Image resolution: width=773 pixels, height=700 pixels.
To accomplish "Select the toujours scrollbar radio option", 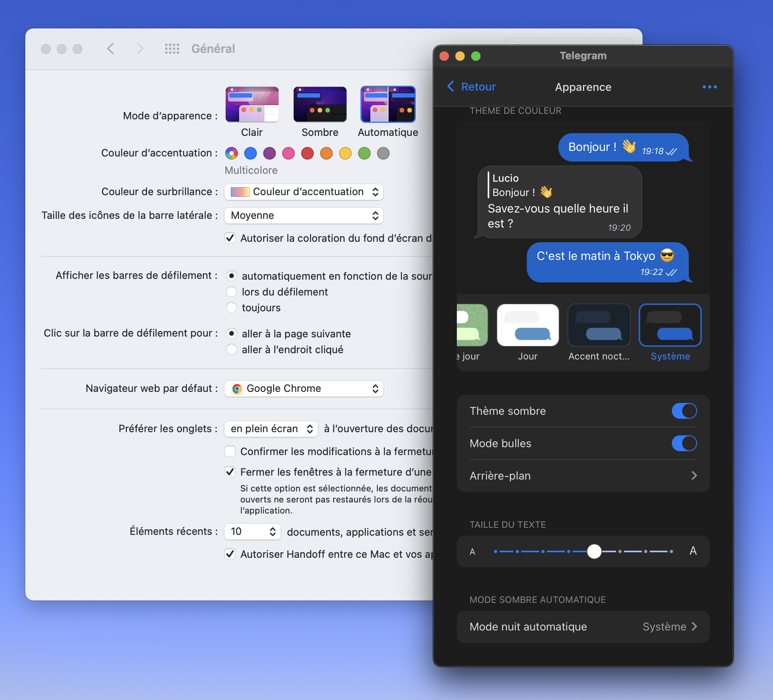I will 232,307.
